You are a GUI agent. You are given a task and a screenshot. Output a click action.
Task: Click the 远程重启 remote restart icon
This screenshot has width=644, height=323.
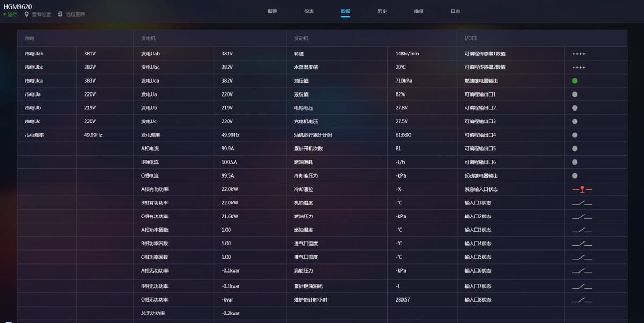click(60, 14)
